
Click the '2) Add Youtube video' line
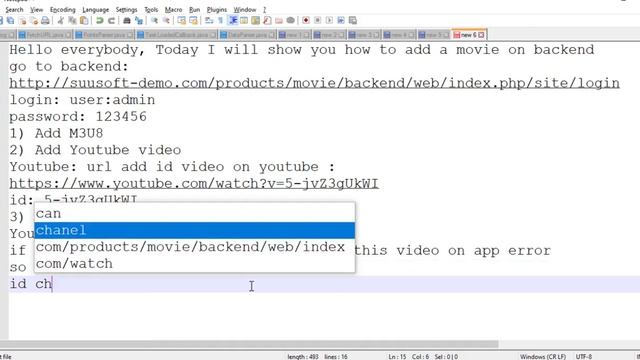[95, 150]
